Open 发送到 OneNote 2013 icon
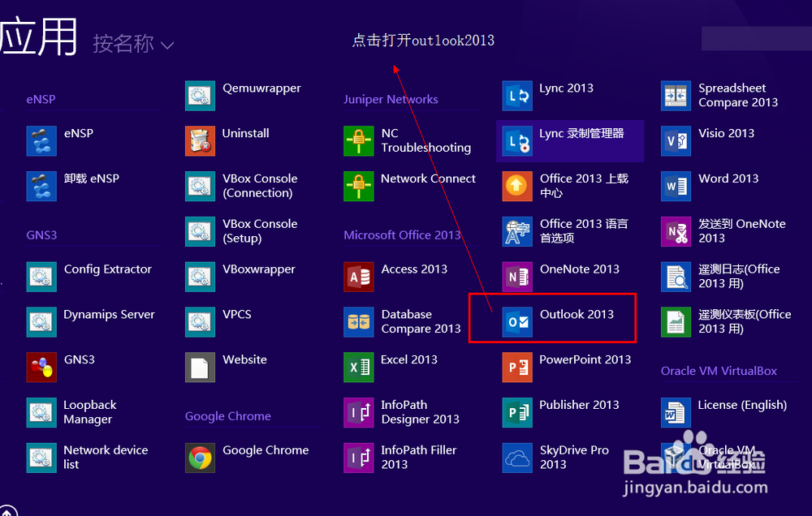 (676, 231)
